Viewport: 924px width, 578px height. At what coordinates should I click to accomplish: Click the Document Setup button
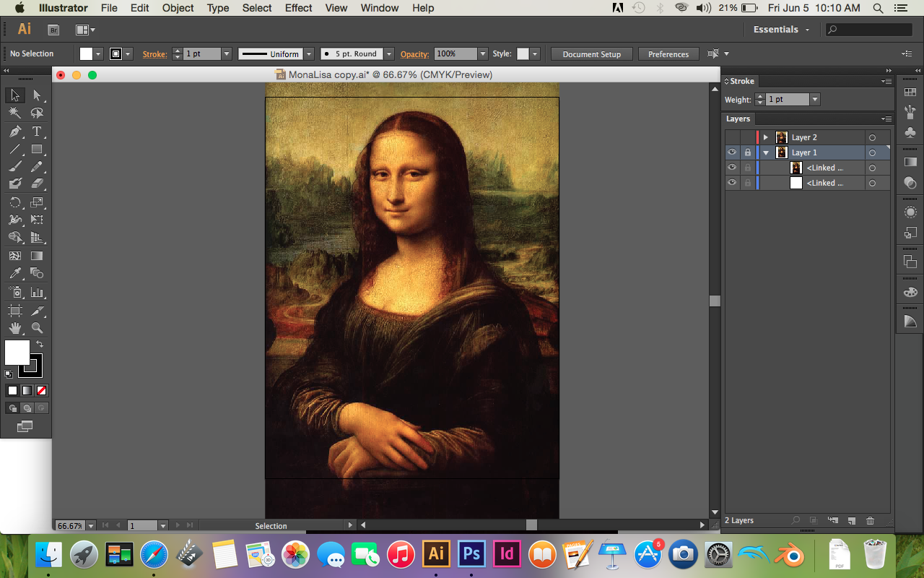coord(592,54)
